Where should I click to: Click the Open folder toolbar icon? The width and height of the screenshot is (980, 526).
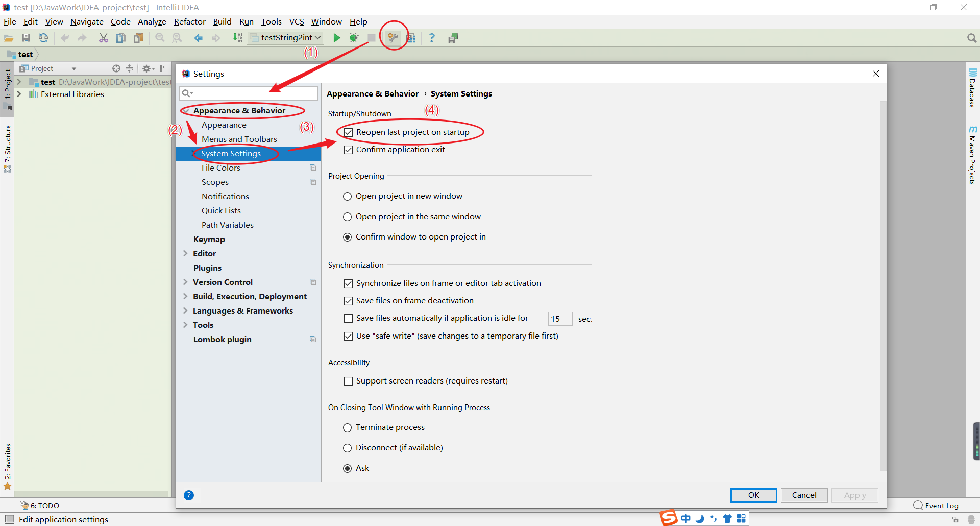coord(9,38)
